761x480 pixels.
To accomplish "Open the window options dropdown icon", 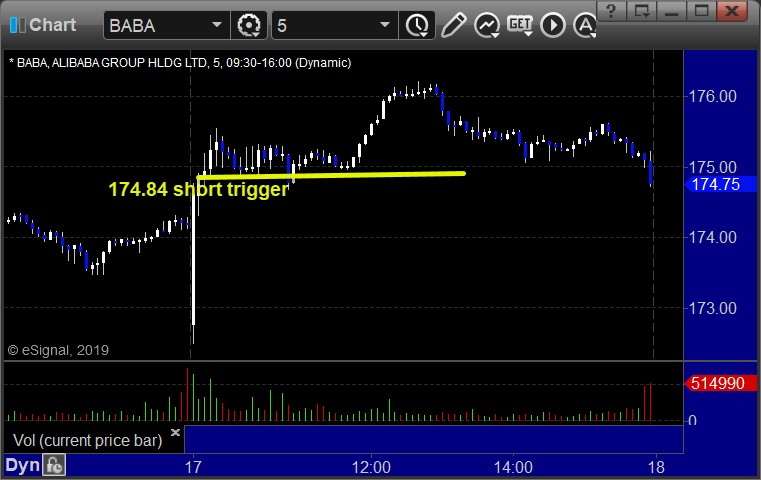I will pyautogui.click(x=641, y=11).
